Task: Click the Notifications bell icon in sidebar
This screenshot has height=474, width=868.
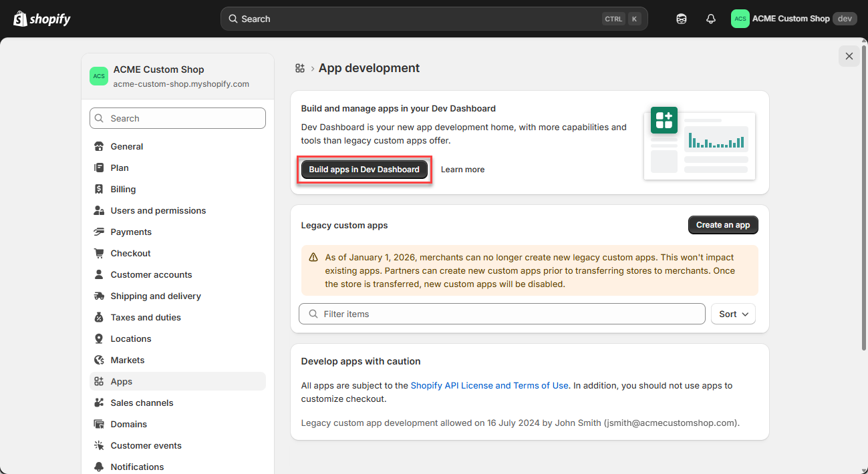Action: pyautogui.click(x=99, y=467)
